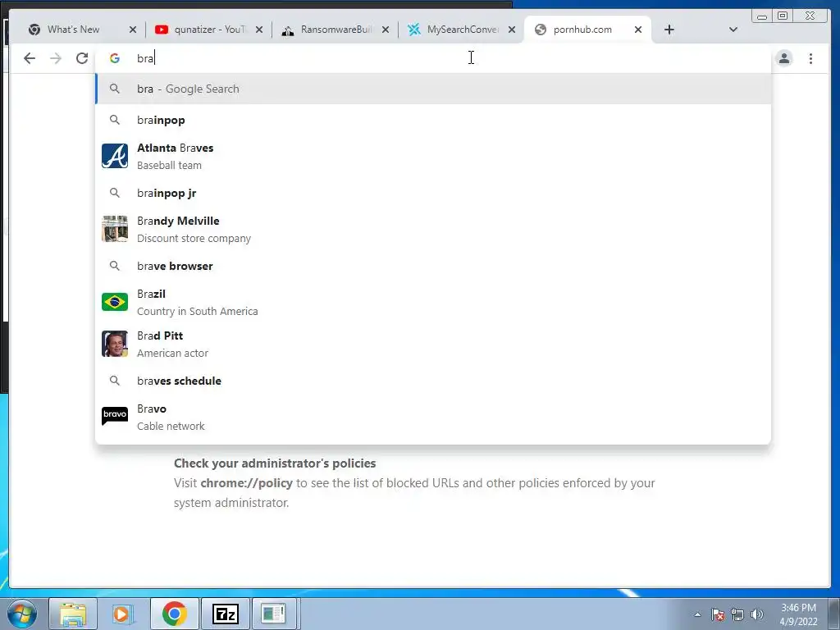
Task: Pick the braves schedule suggestion
Action: coord(433,381)
